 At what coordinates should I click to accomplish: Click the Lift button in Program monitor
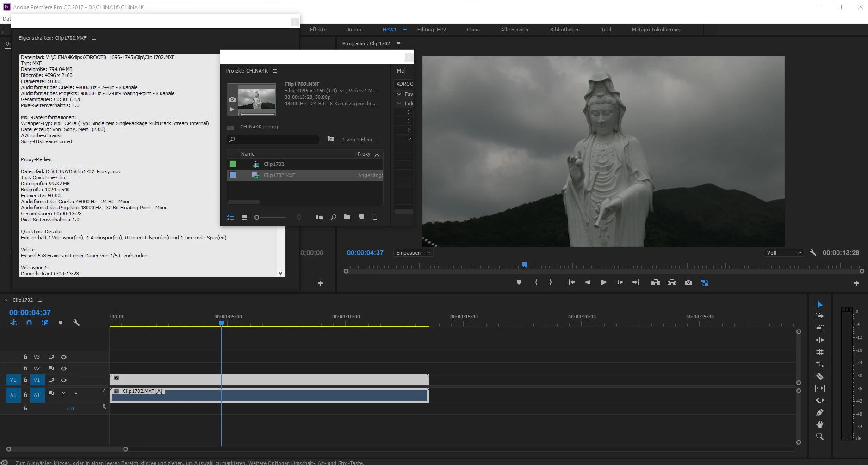click(656, 282)
